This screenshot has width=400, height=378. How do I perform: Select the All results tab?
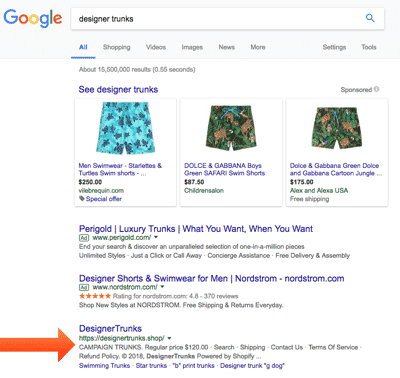pos(83,47)
